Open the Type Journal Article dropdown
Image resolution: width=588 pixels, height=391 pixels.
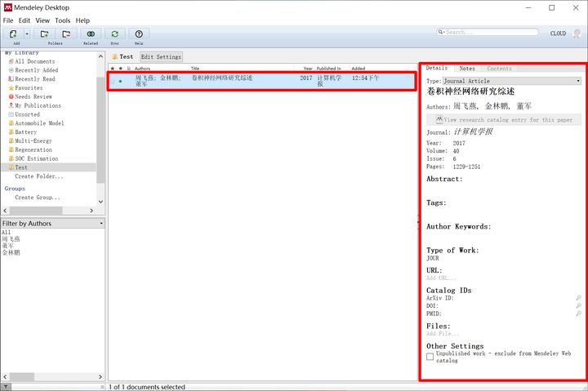(512, 81)
